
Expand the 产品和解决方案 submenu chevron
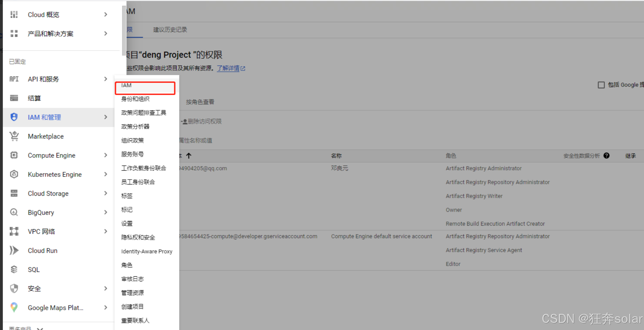coord(105,33)
